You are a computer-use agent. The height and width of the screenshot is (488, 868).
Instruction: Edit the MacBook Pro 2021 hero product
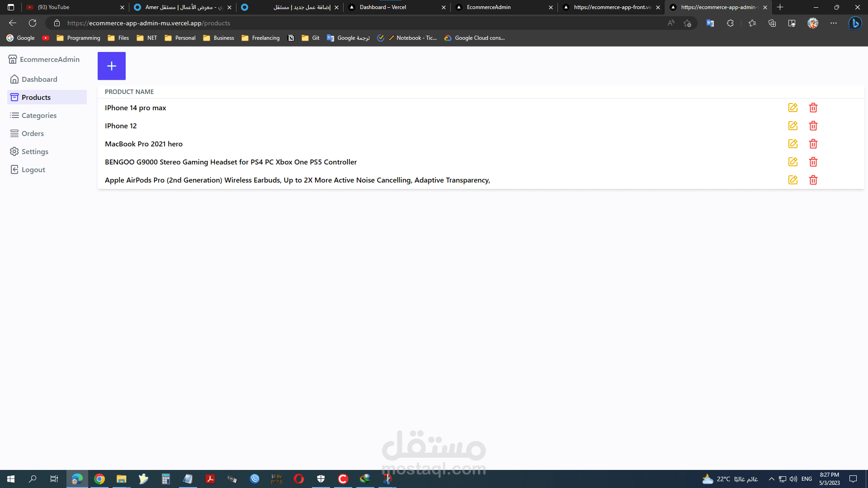793,144
